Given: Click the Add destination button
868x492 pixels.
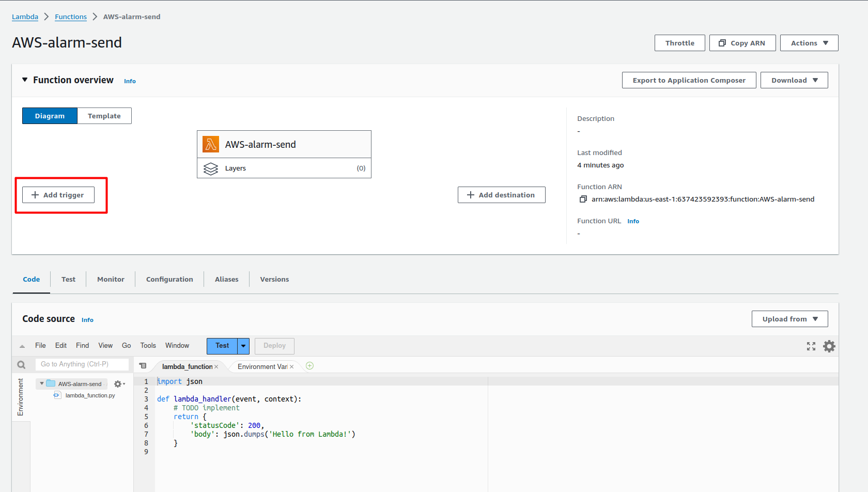Looking at the screenshot, I should pos(502,195).
